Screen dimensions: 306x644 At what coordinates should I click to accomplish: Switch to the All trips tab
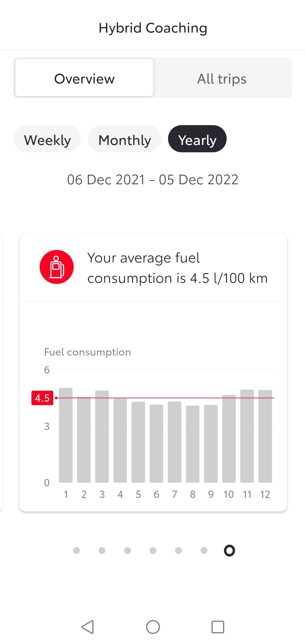(222, 78)
